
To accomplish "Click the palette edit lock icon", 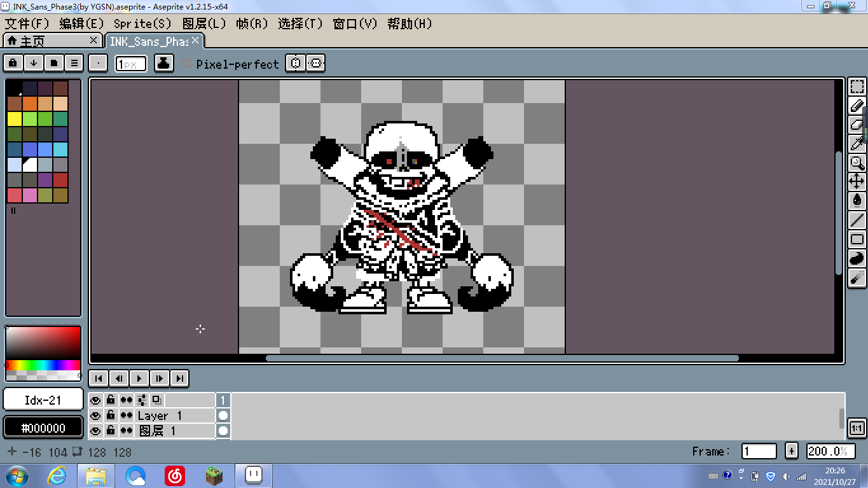I will tap(13, 63).
